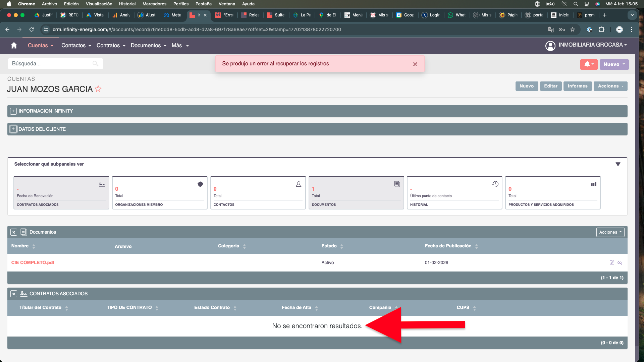The image size is (644, 362).
Task: Expand the DATOS DEL CLIENTE panel
Action: (13, 129)
